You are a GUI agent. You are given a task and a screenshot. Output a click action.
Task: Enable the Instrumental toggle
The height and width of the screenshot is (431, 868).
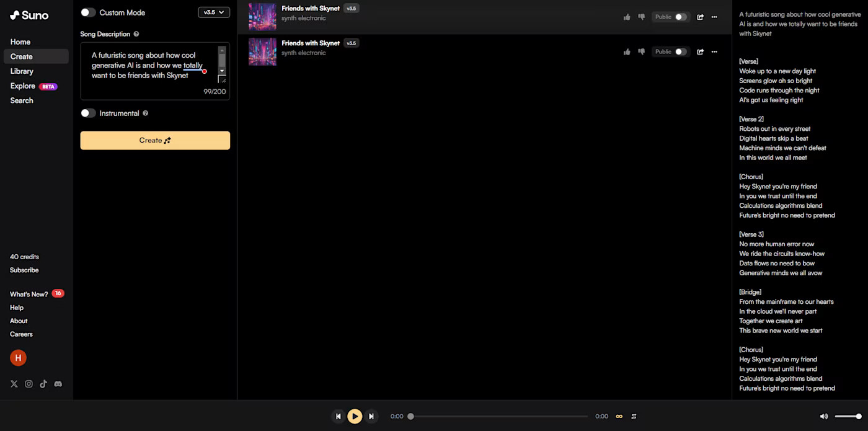point(89,113)
